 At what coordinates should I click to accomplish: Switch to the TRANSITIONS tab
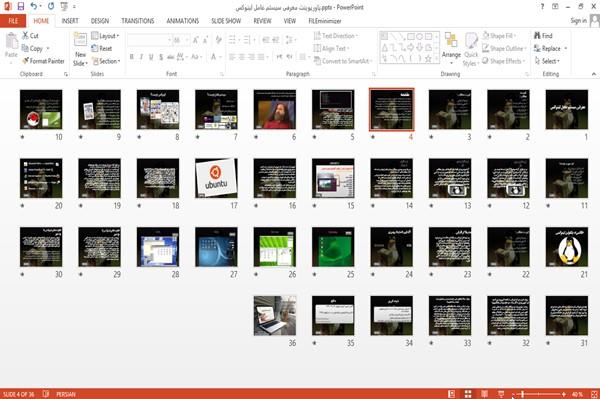tap(138, 21)
